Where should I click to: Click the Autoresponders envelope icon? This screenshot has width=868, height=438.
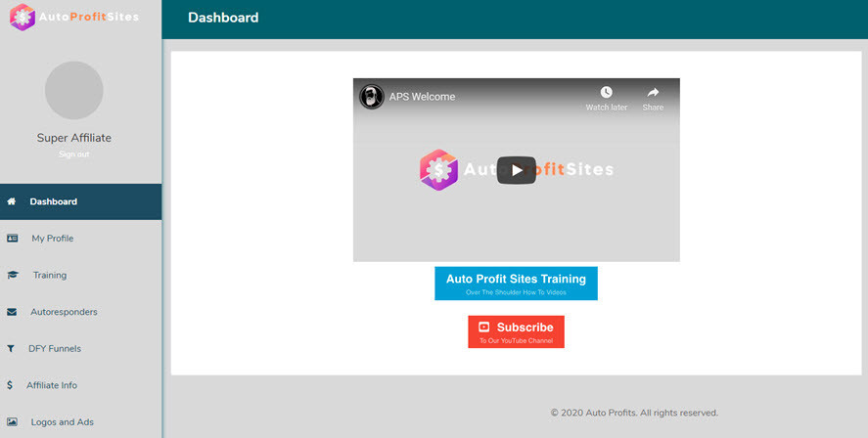12,312
